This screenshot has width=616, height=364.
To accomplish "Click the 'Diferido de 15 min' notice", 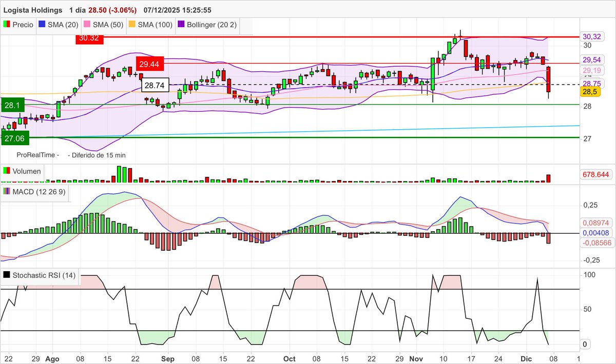I will point(97,155).
